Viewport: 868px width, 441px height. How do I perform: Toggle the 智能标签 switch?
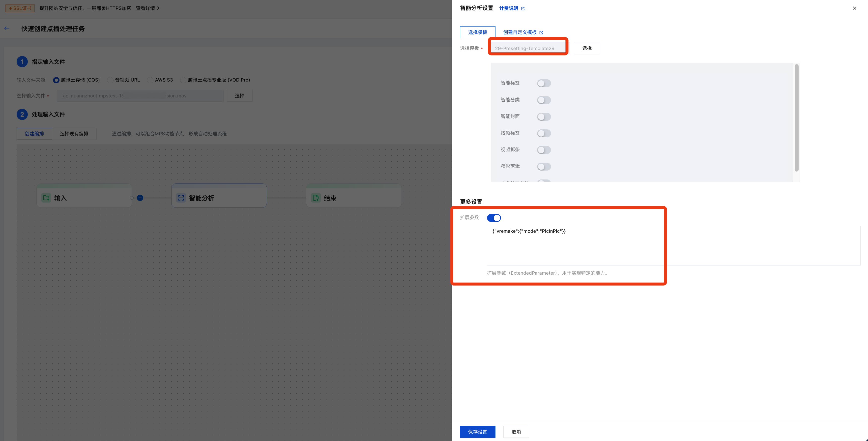[544, 83]
